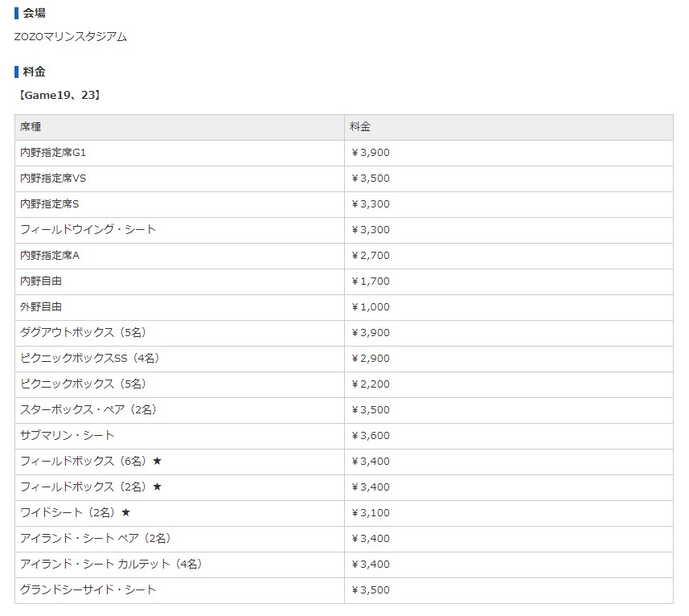The height and width of the screenshot is (616, 689).
Task: Click the ¥1,700 price for 内野自由
Action: [x=370, y=281]
